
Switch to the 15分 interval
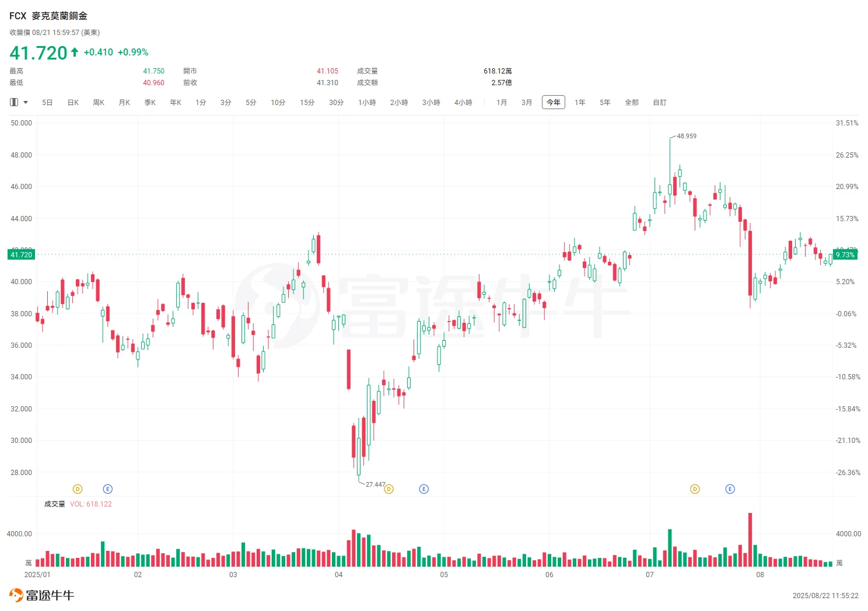(307, 102)
